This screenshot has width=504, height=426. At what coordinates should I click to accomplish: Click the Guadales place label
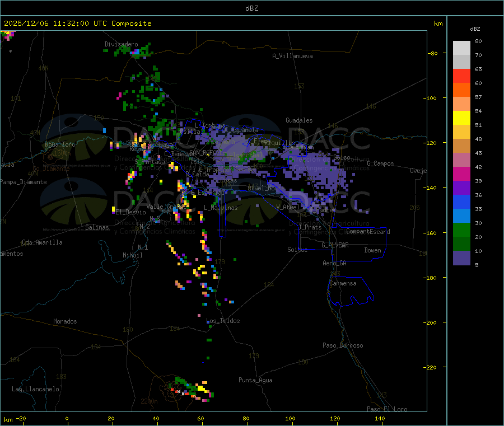299,120
